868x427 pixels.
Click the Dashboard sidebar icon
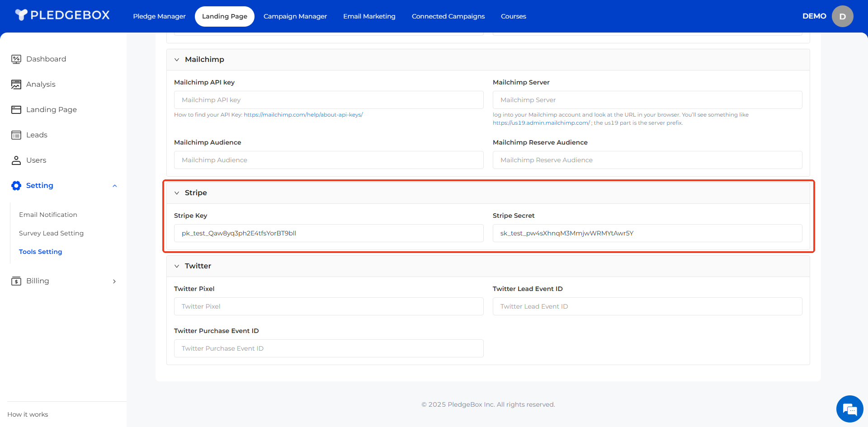point(16,59)
